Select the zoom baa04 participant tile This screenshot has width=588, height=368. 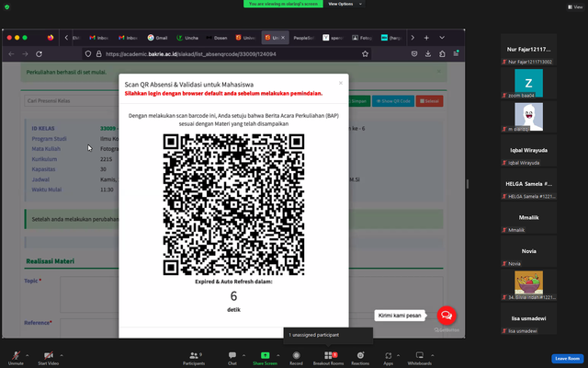click(528, 83)
